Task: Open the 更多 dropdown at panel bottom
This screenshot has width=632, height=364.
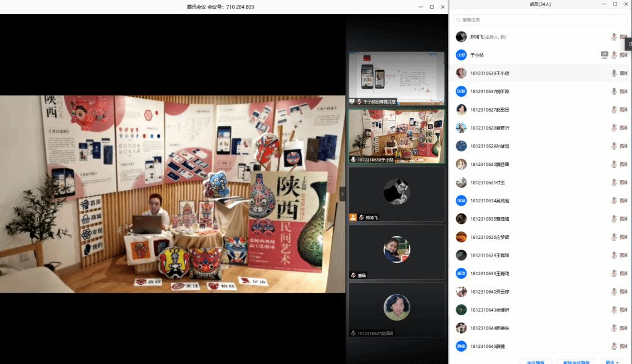Action: (x=612, y=362)
